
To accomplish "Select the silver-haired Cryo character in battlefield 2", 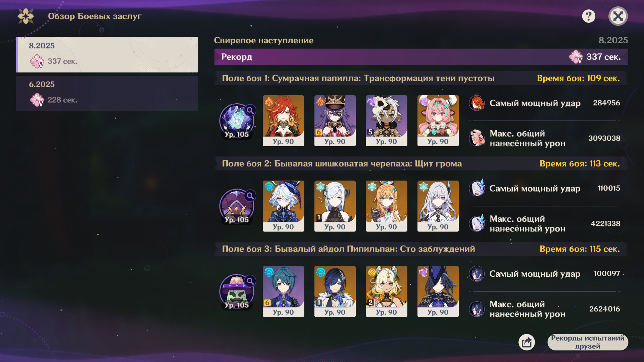I will pos(438,206).
